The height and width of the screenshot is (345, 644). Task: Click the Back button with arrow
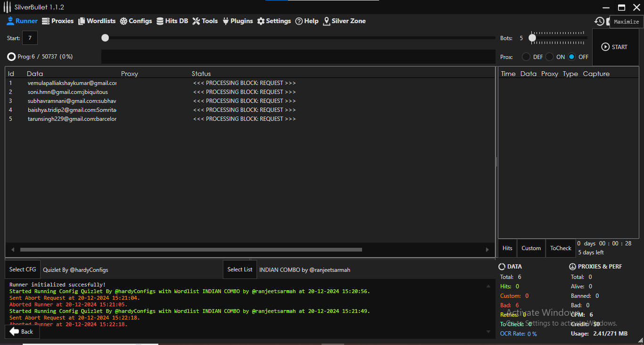click(22, 332)
